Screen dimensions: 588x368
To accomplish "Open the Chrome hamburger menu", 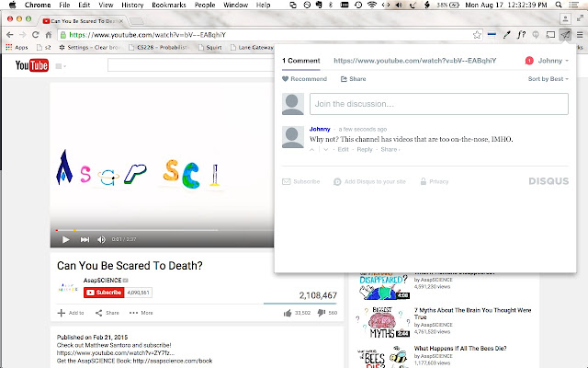I will coord(579,34).
